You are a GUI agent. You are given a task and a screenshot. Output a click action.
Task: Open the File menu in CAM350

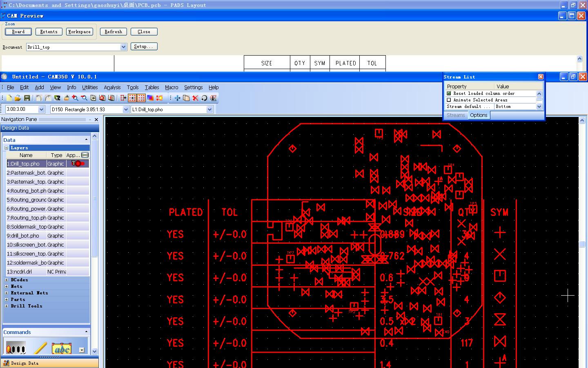tap(10, 87)
